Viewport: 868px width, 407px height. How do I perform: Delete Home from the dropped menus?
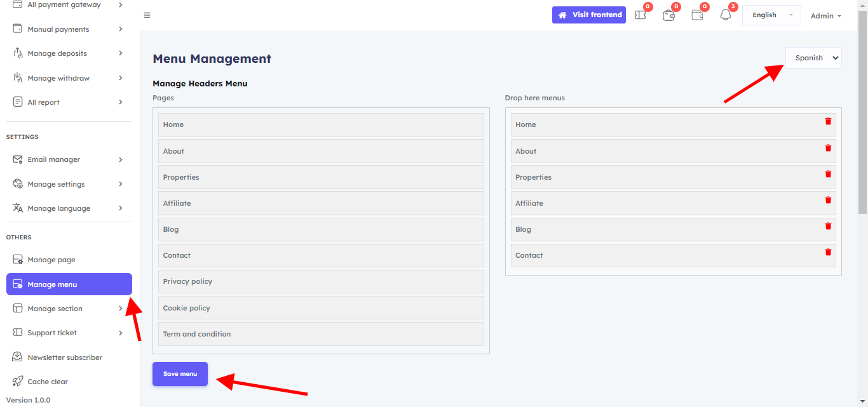pos(828,121)
